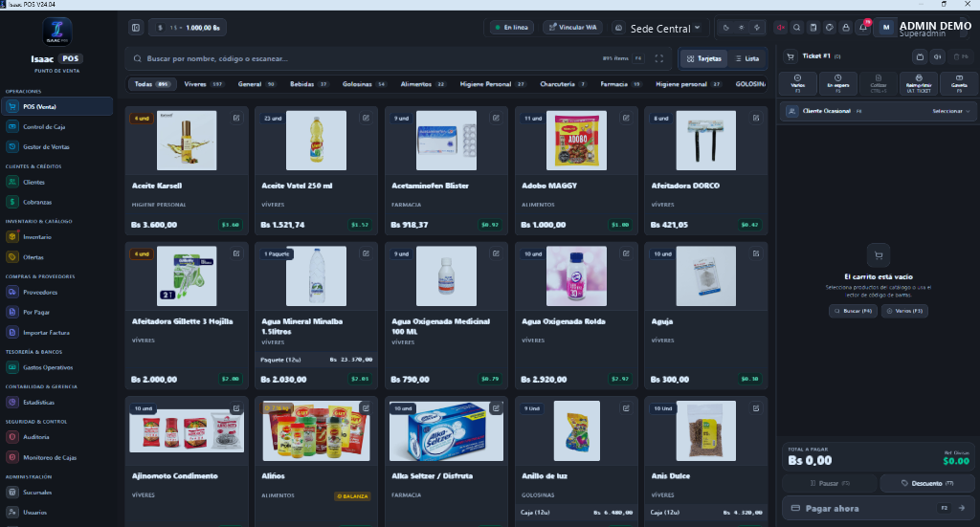Click the En línea status button

click(511, 28)
